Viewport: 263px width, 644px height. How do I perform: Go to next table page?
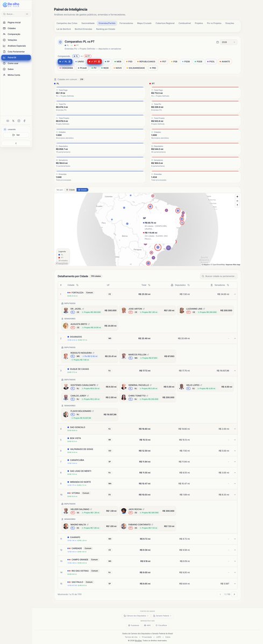pyautogui.click(x=234, y=594)
